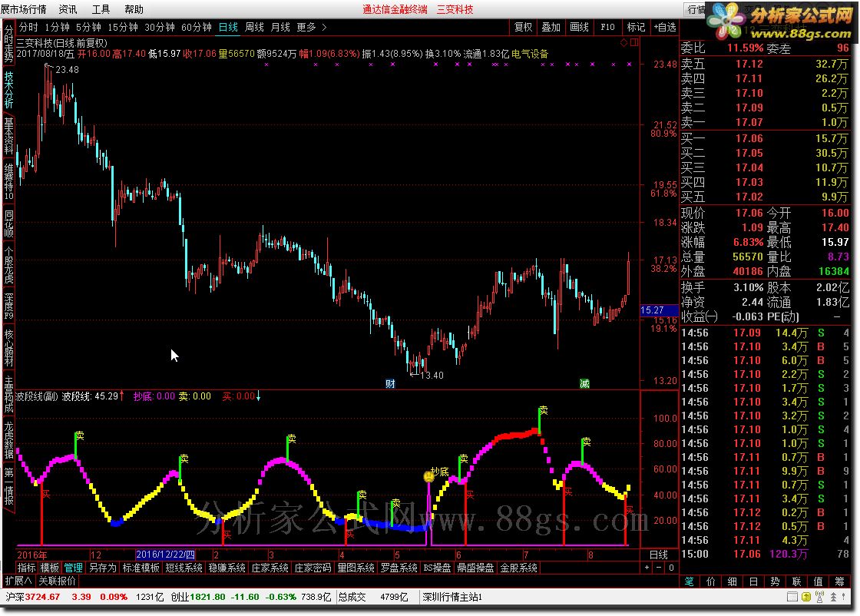Select the 笔 tick tab in the quote panel

690,581
